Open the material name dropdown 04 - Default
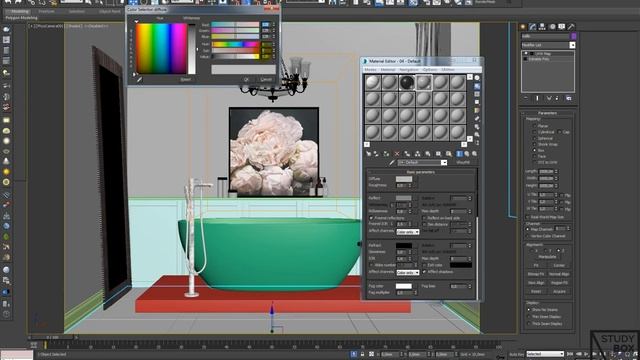 coord(444,162)
